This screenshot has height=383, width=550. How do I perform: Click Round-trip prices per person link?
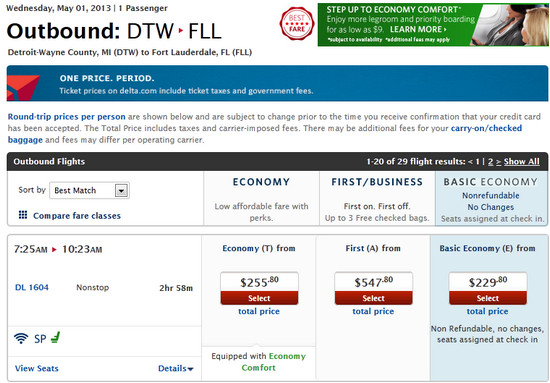pyautogui.click(x=66, y=117)
